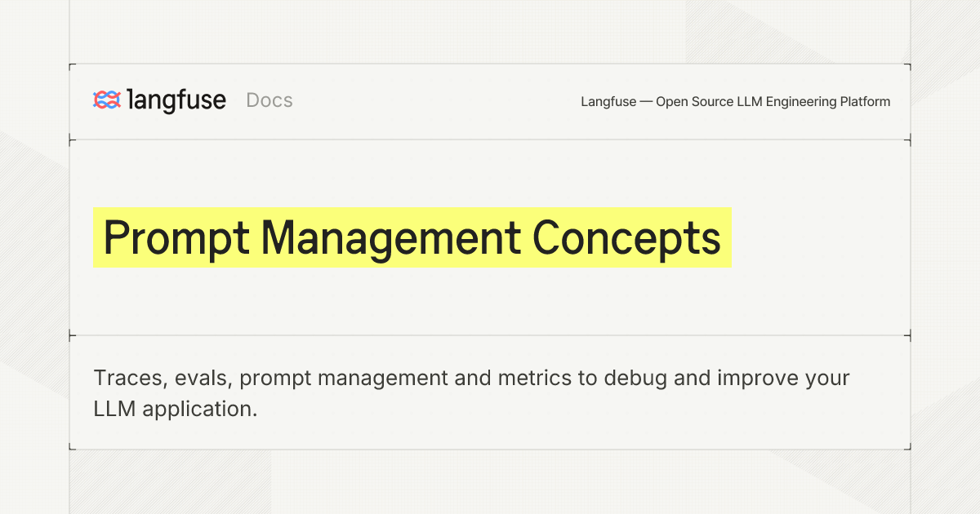
Task: Click the right tick mark above the description
Action: point(907,335)
